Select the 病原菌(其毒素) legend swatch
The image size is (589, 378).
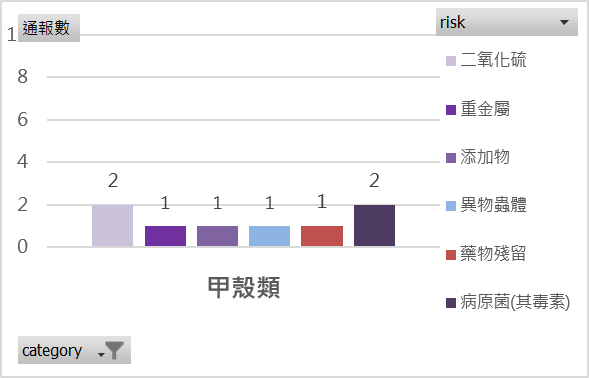451,303
